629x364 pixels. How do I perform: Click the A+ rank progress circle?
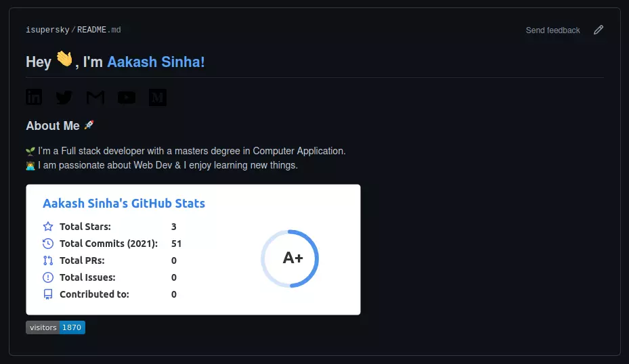pos(290,258)
